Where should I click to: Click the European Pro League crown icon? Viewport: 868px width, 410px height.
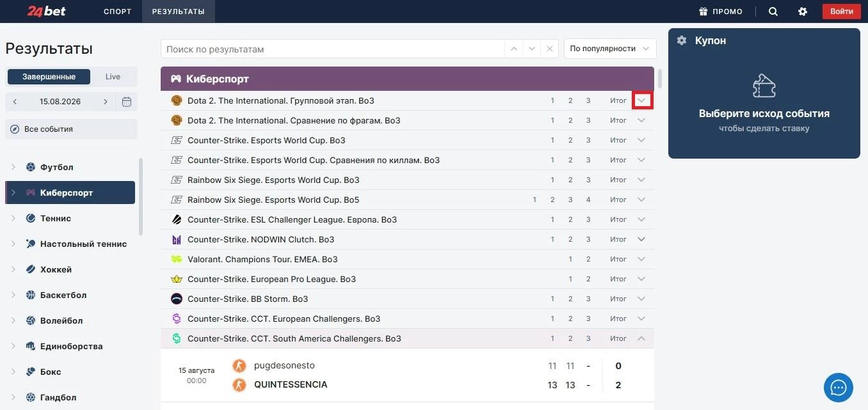point(177,279)
